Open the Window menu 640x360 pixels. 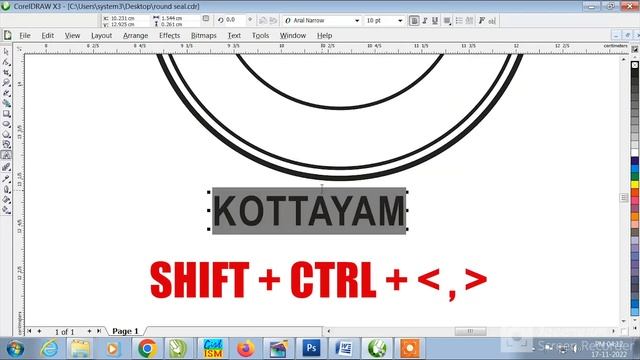[x=293, y=36]
